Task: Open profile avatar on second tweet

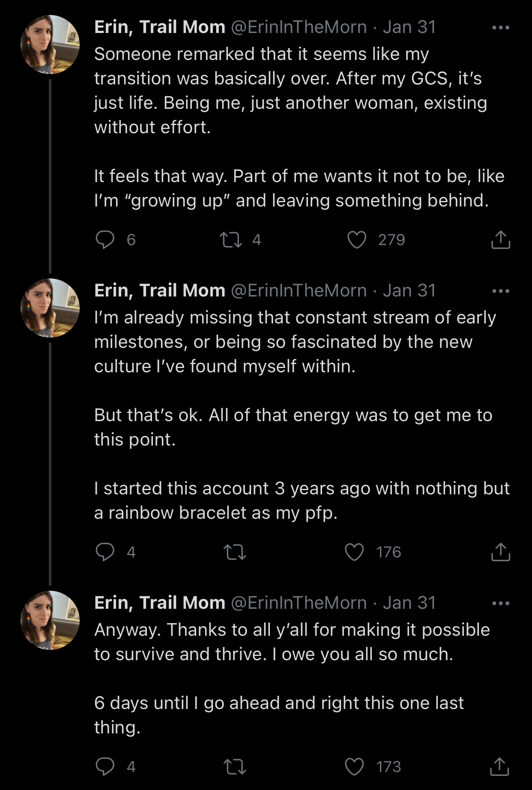Action: click(50, 308)
